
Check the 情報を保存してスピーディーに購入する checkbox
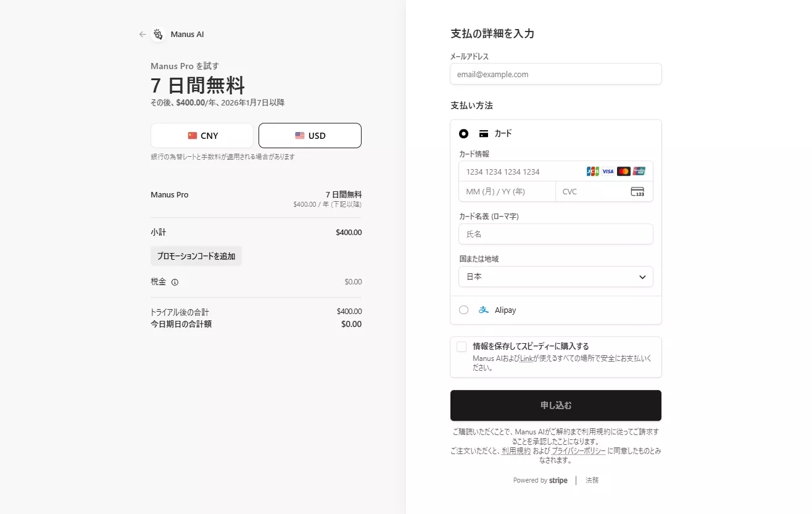pos(462,347)
